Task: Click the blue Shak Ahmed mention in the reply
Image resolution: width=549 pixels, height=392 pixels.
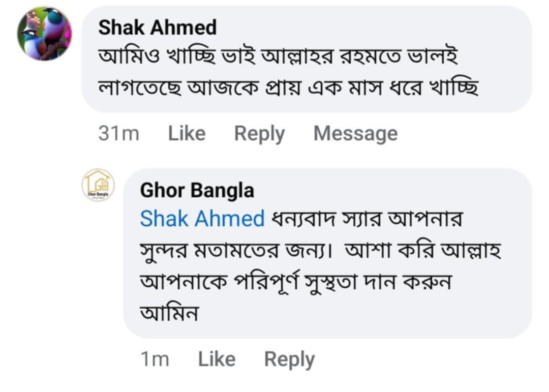Action: click(202, 219)
